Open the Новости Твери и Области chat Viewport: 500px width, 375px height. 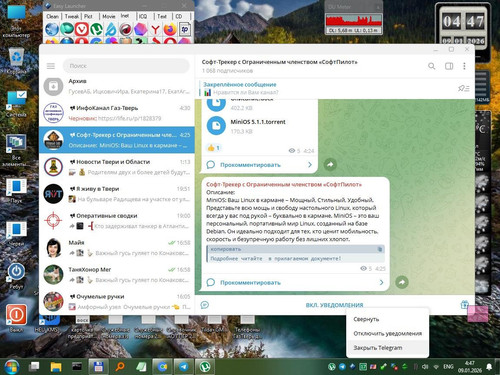[x=117, y=167]
